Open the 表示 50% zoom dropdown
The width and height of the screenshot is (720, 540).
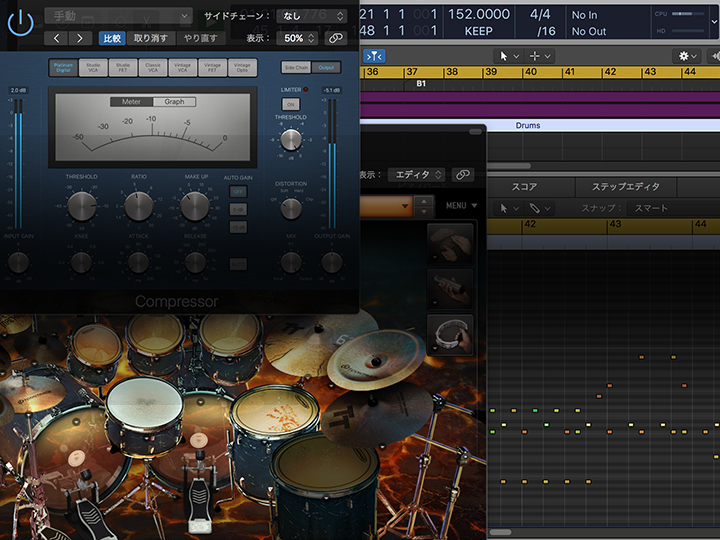[x=299, y=38]
